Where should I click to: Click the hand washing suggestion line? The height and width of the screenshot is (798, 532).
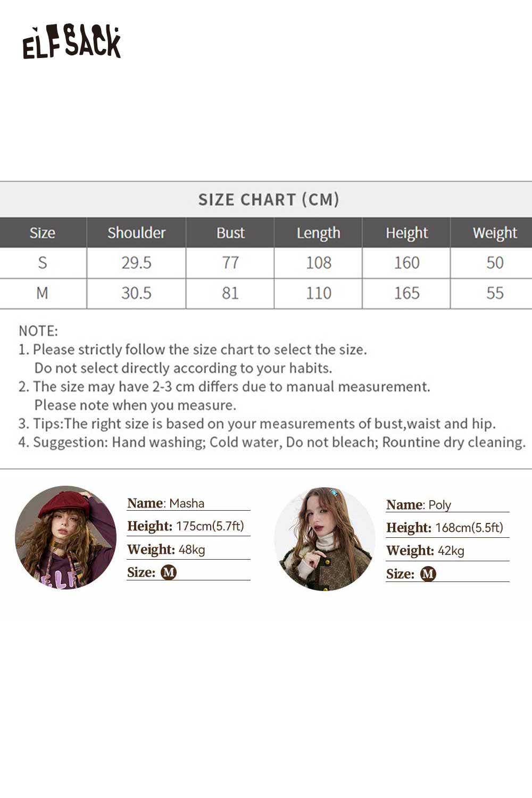tap(272, 442)
